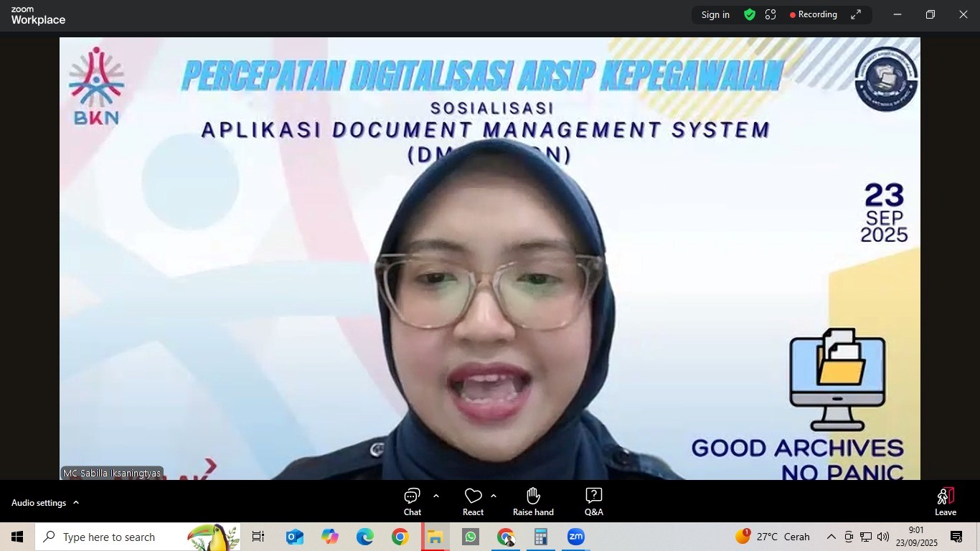Open the volume control tray icon
The image size is (980, 551).
click(883, 537)
